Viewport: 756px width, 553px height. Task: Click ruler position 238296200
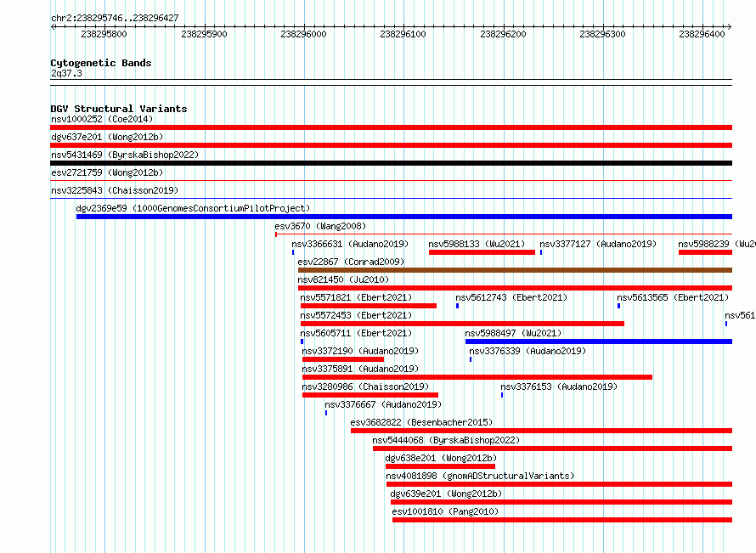[504, 34]
